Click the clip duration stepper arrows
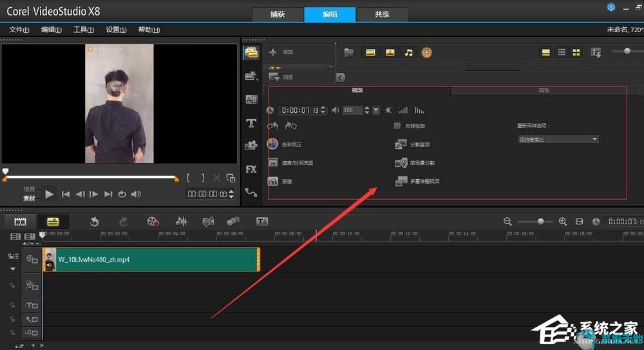The image size is (644, 350). tap(323, 110)
